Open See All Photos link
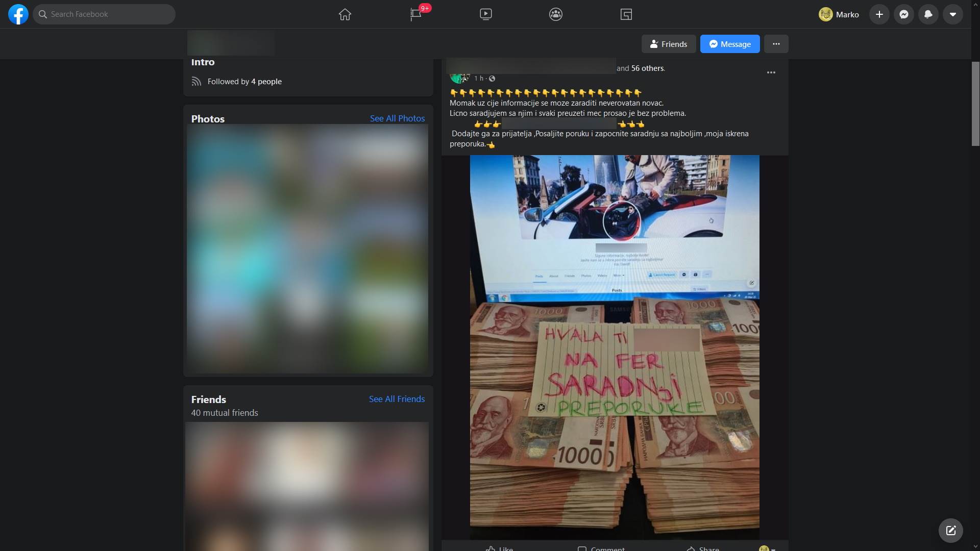980x551 pixels. coord(397,118)
